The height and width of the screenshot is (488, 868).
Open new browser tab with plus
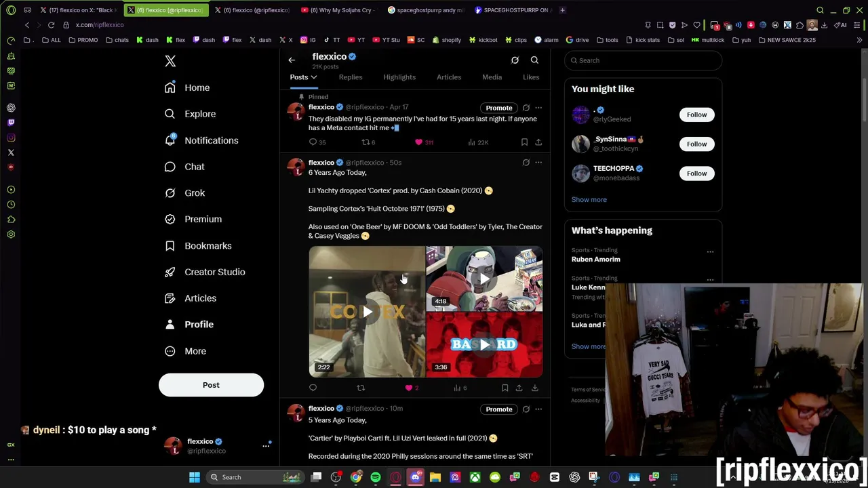pyautogui.click(x=563, y=10)
